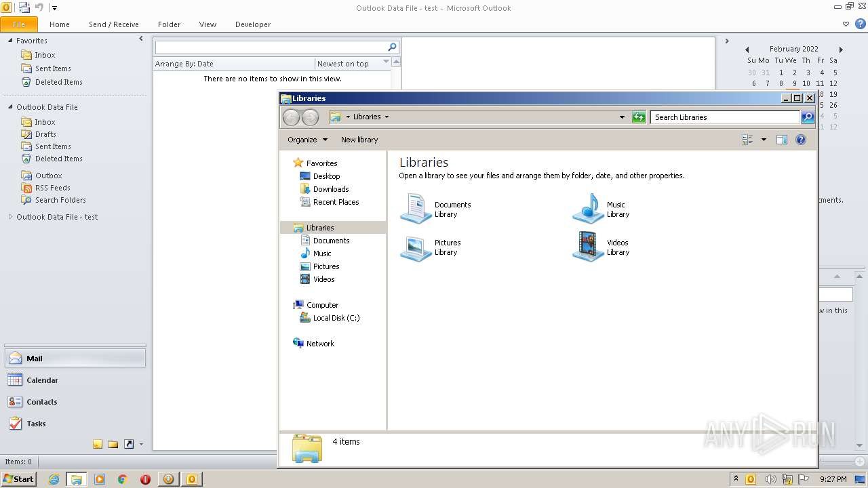The image size is (868, 488).
Task: Open address bar history dropdown in Libraries window
Action: click(622, 117)
